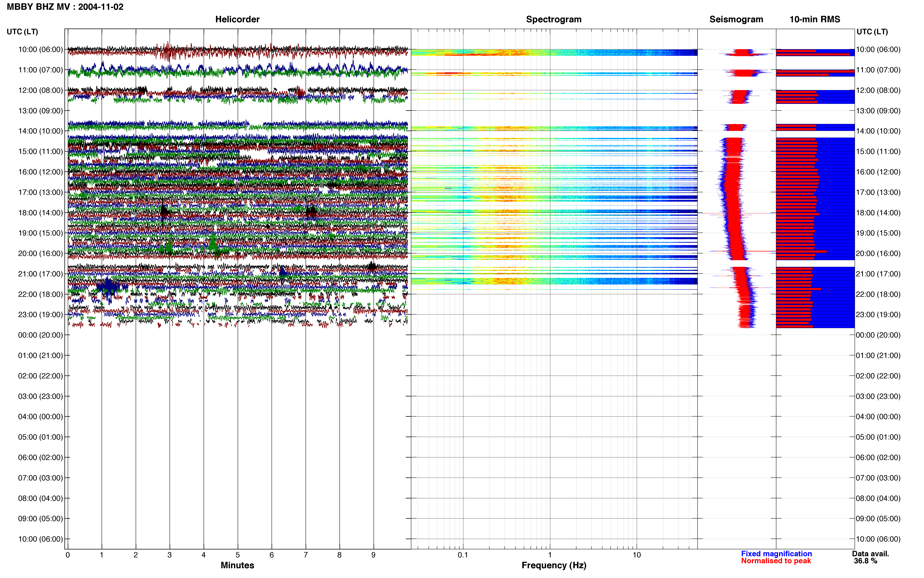Click the 10-min RMS panel heading
Image resolution: width=924 pixels, height=578 pixels.
[815, 19]
